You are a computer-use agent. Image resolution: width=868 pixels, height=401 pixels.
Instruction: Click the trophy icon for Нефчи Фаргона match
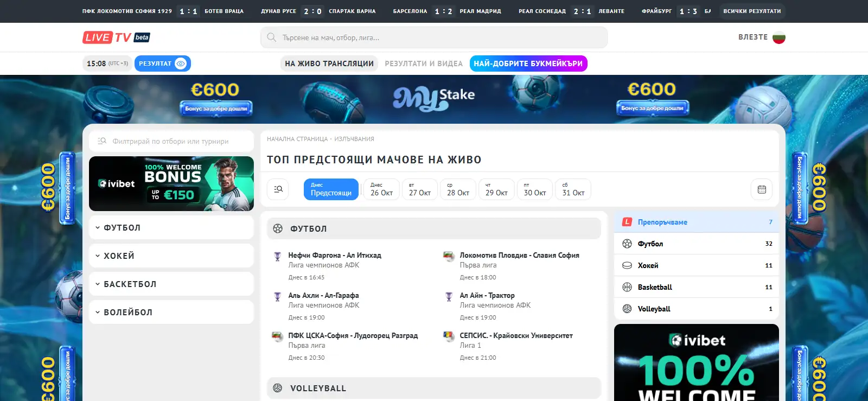(x=277, y=256)
